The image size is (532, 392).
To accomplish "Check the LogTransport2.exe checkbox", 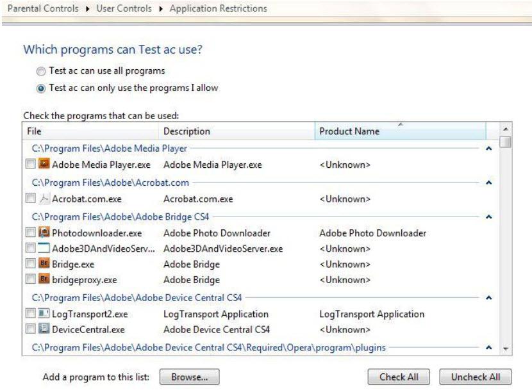I will click(31, 313).
